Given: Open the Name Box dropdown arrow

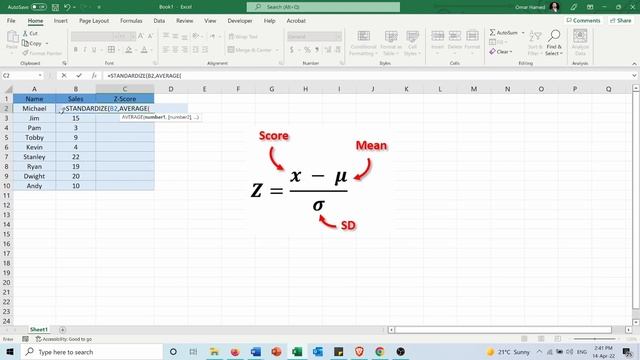Looking at the screenshot, I should pyautogui.click(x=40, y=76).
